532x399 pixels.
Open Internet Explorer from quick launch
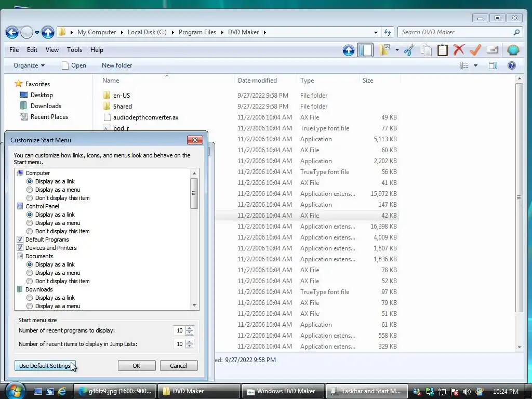62,391
